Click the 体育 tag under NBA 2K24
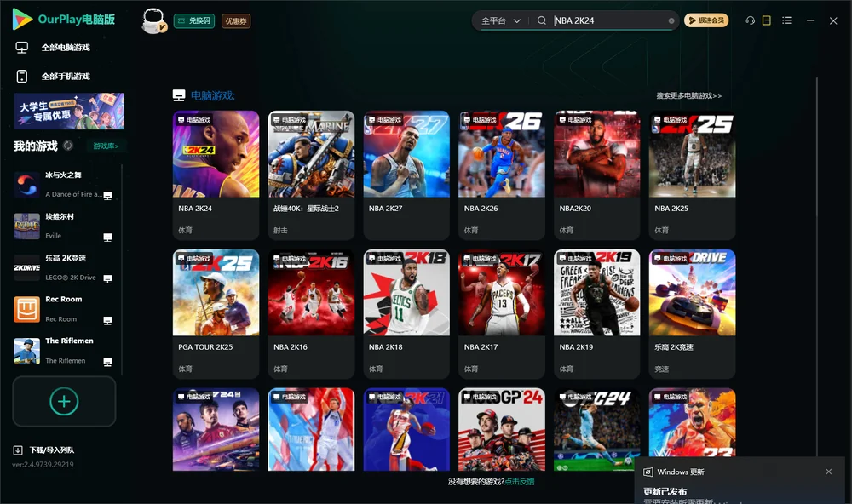Viewport: 852px width, 504px height. coord(185,230)
